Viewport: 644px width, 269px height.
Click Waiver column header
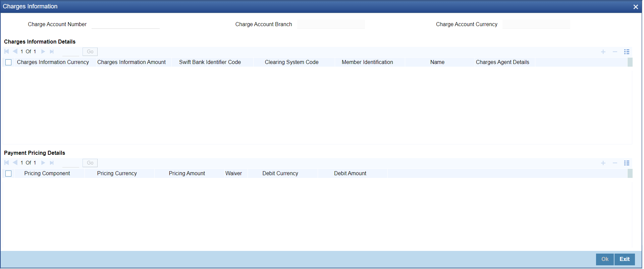pyautogui.click(x=233, y=174)
